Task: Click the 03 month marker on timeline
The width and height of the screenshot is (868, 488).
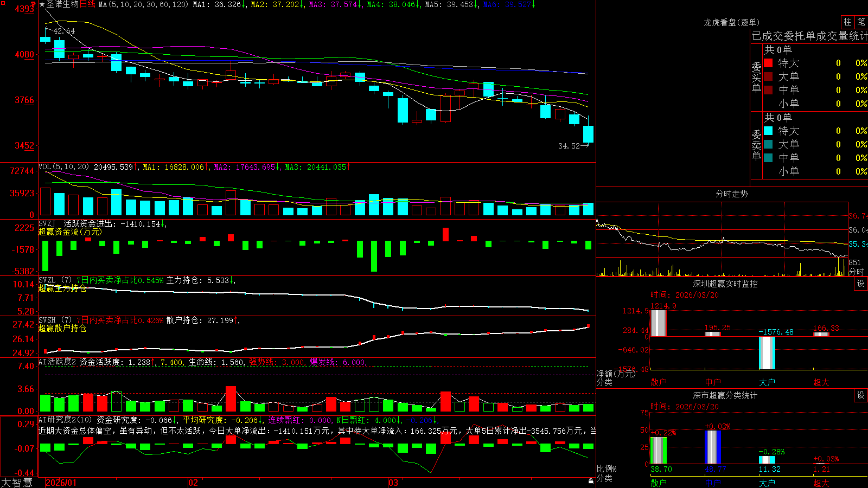Action: (393, 483)
